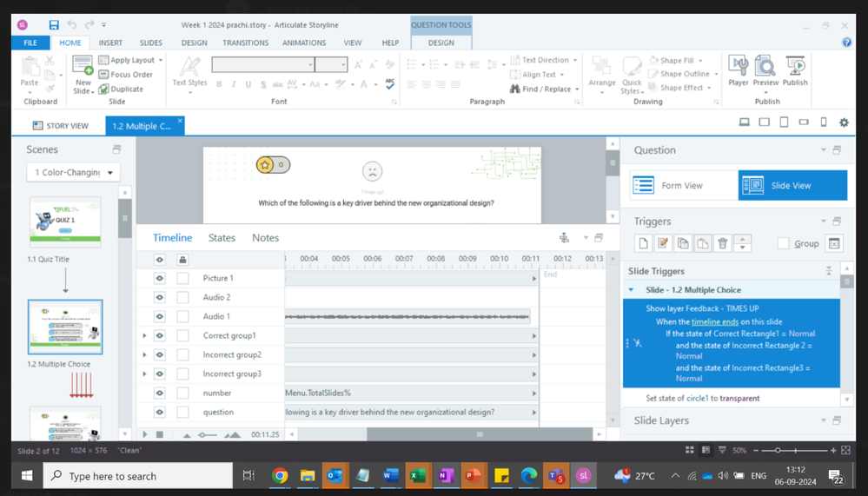This screenshot has width=868, height=496.
Task: Expand Correct group1 on timeline
Action: pyautogui.click(x=144, y=335)
